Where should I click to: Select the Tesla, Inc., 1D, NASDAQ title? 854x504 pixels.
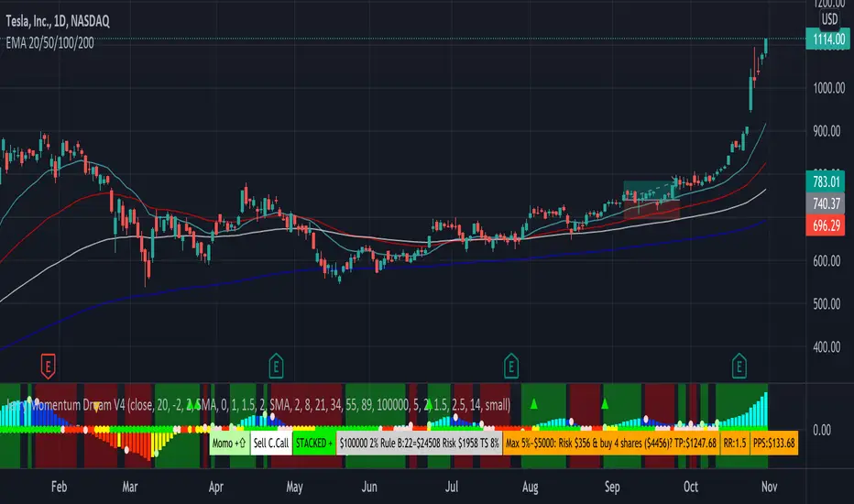[x=58, y=21]
